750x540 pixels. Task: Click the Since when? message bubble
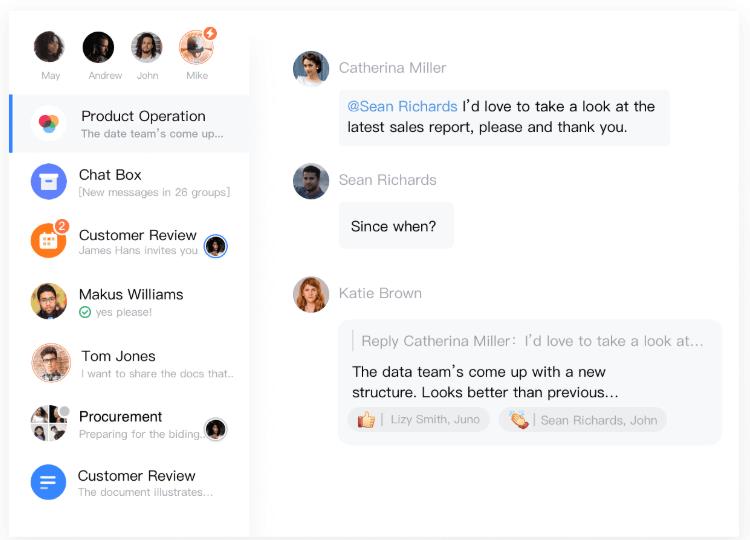[x=396, y=226]
